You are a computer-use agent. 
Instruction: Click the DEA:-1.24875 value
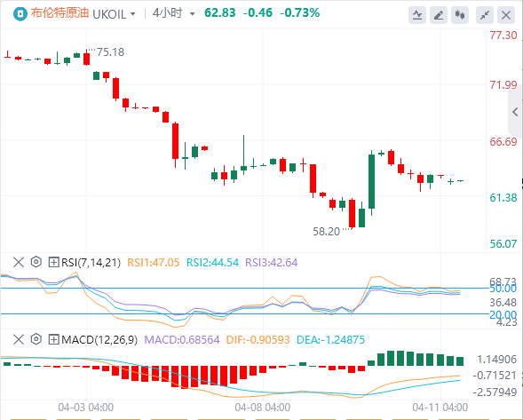330,340
